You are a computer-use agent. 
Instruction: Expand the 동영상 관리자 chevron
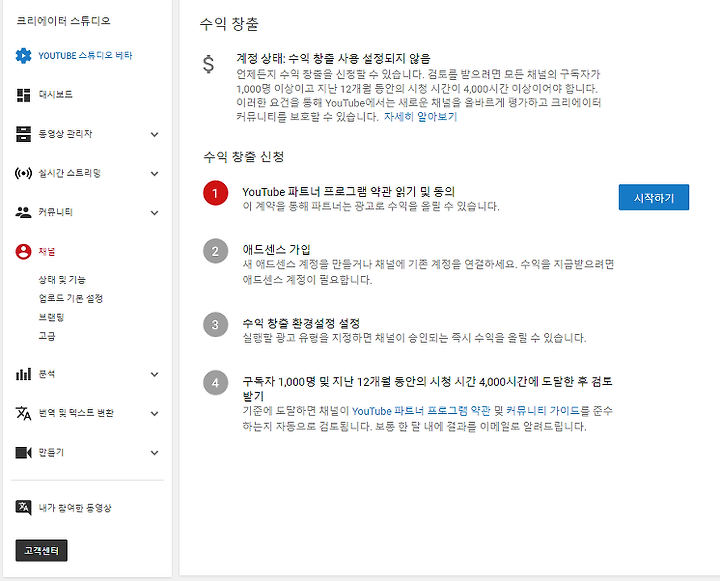[x=155, y=135]
